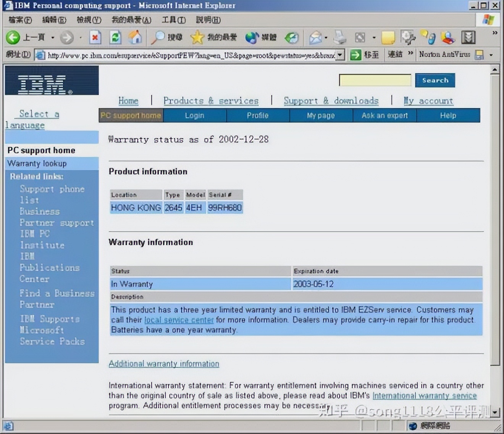Open the 我的最愛(A) menu
504x434 pixels.
[x=131, y=20]
